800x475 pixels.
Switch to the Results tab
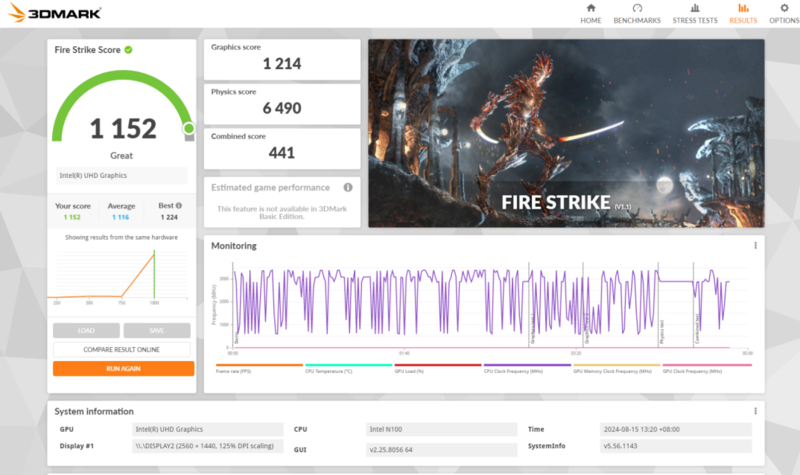743,13
